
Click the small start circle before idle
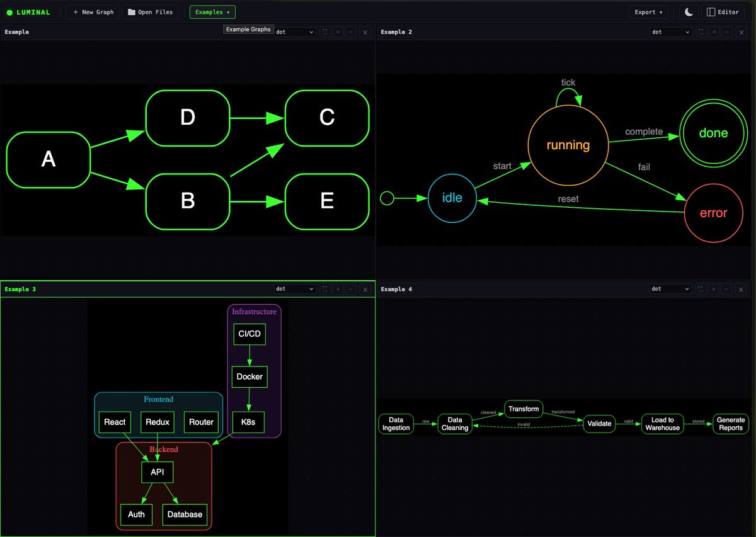[x=387, y=199]
